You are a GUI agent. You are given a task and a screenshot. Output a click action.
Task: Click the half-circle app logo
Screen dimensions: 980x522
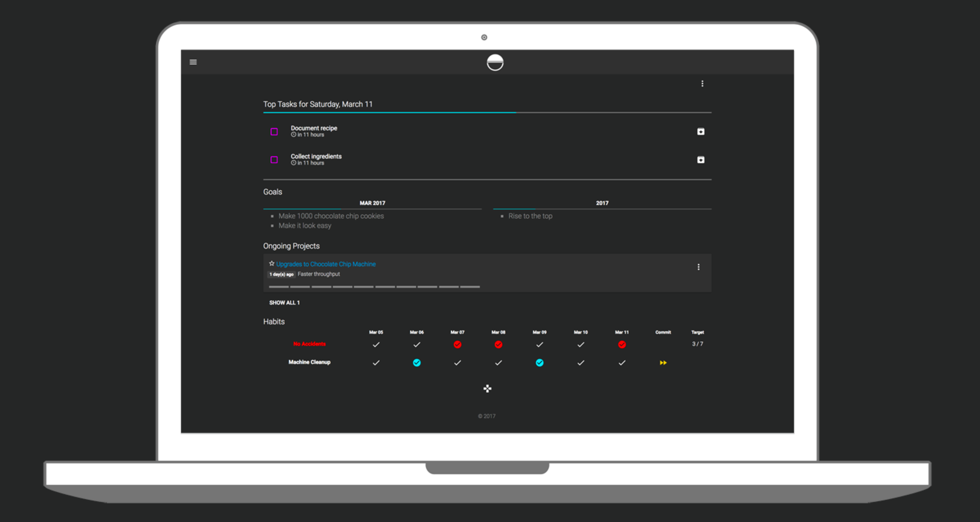pos(494,62)
